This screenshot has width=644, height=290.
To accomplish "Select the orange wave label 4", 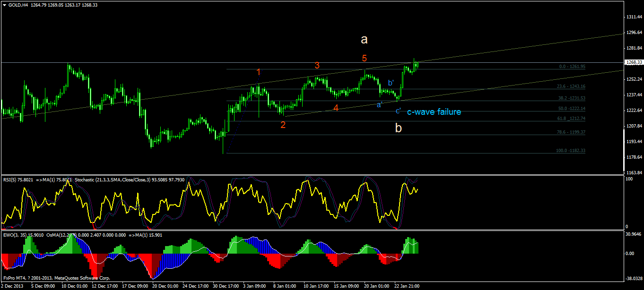I will pyautogui.click(x=336, y=108).
